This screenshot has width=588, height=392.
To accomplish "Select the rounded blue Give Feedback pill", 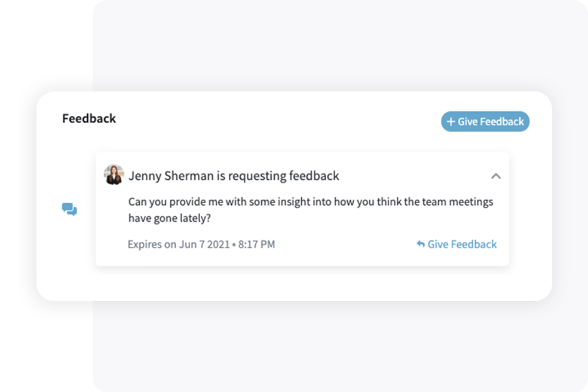I will pyautogui.click(x=485, y=121).
